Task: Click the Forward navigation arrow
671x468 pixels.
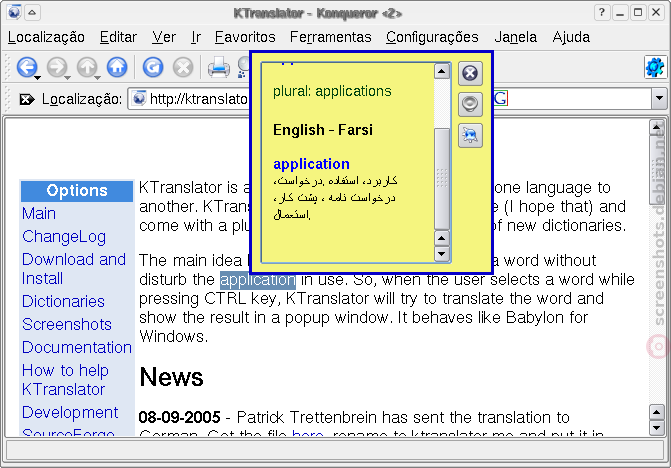Action: [56, 67]
